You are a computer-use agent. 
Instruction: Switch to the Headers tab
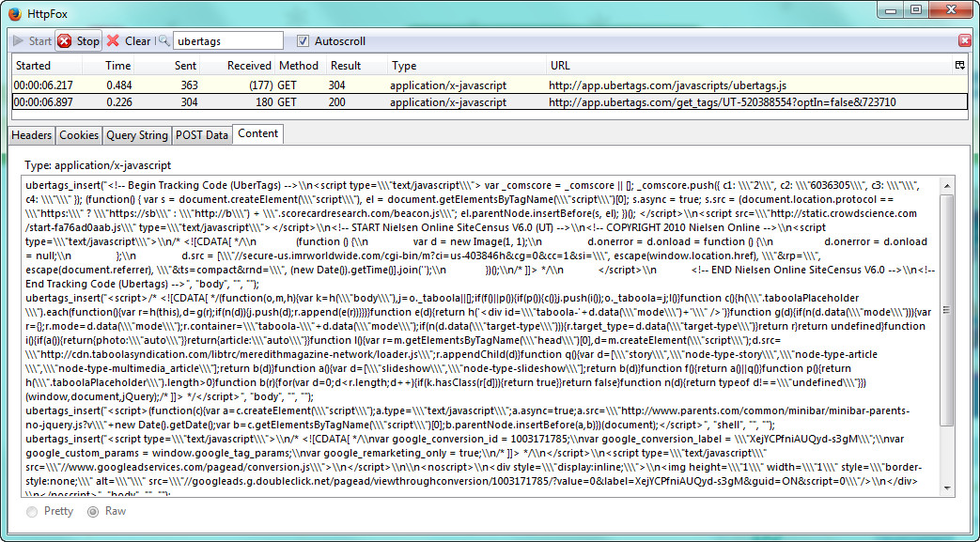click(31, 135)
